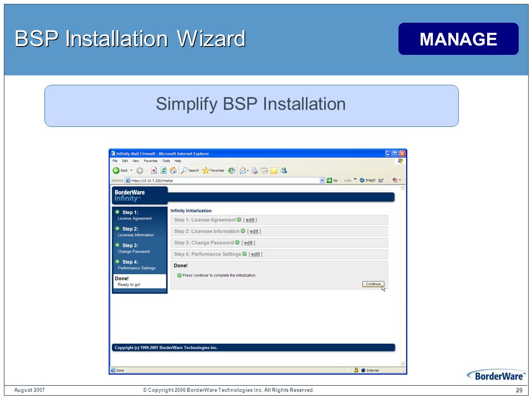Click edit link for Step 2 Licensee Information
The width and height of the screenshot is (532, 399).
[254, 232]
